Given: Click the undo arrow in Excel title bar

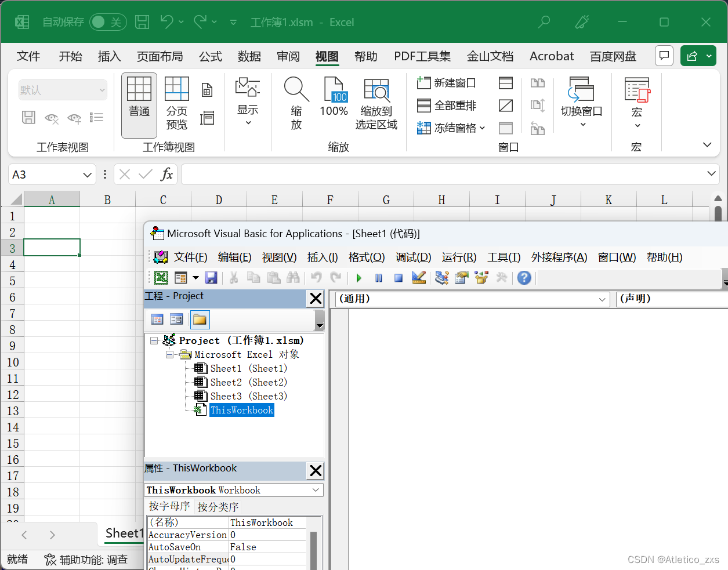Looking at the screenshot, I should pos(166,22).
